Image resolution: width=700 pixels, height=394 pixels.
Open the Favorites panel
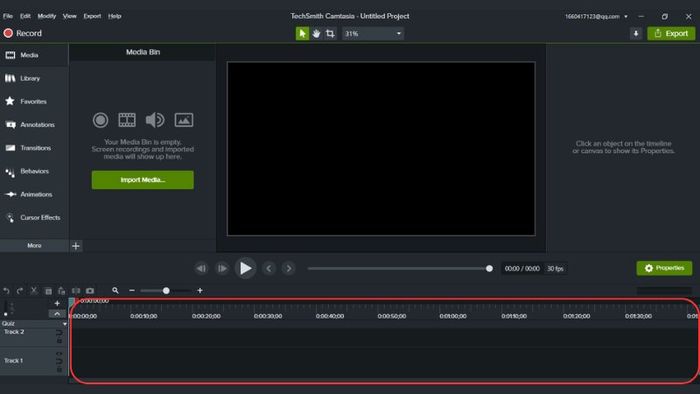(34, 102)
